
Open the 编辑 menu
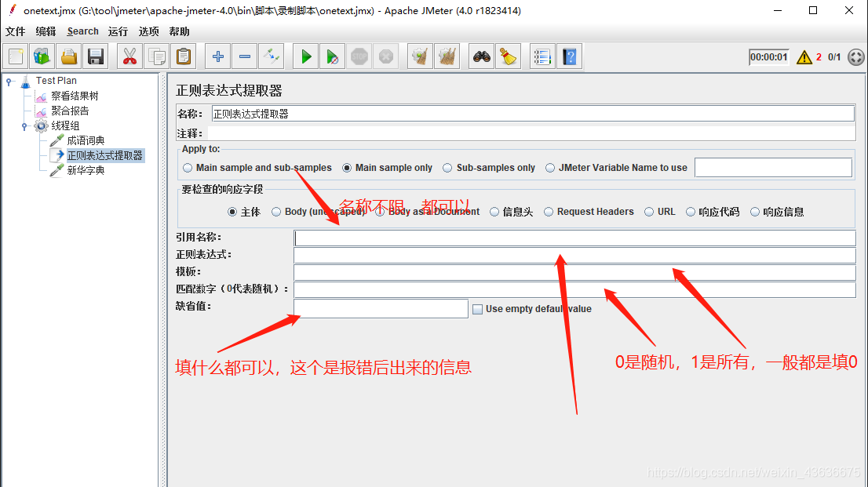pyautogui.click(x=46, y=31)
